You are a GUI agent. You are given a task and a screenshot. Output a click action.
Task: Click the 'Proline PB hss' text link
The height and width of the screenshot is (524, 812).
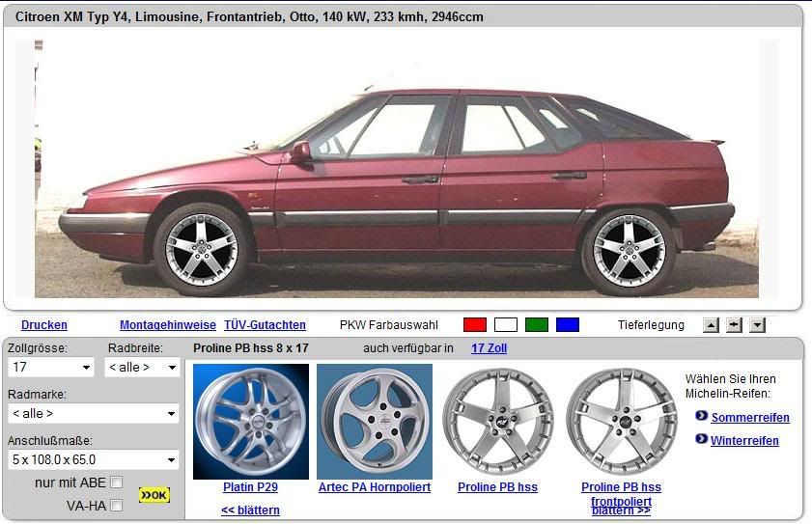tap(497, 487)
